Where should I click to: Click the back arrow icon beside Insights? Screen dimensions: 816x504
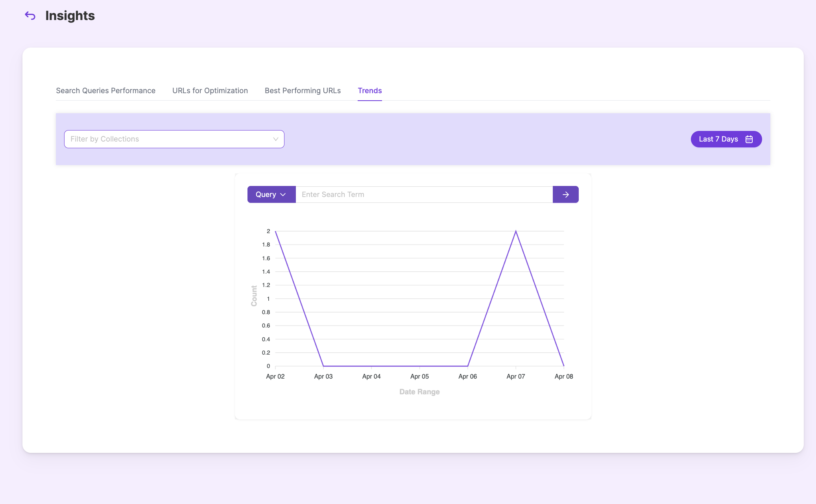pyautogui.click(x=30, y=16)
